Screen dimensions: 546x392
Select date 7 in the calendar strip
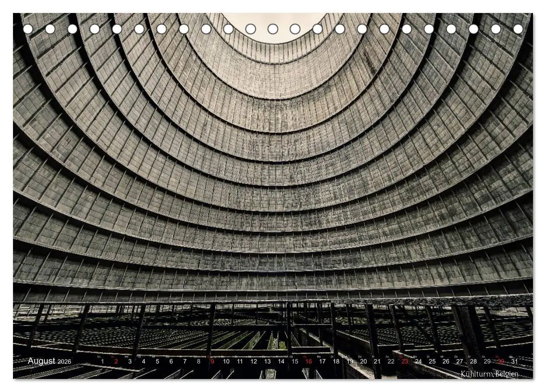(185, 361)
